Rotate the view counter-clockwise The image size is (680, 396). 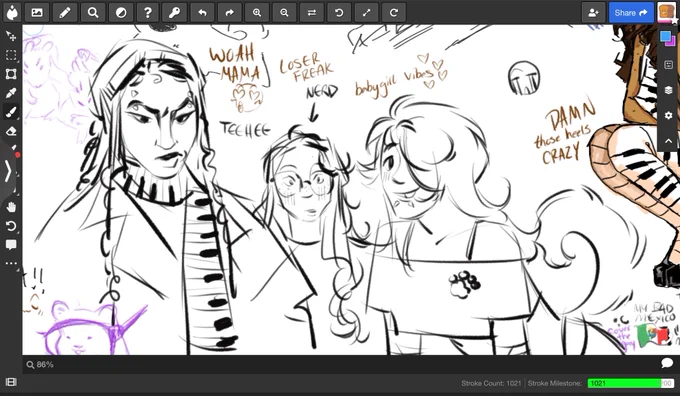click(x=339, y=13)
